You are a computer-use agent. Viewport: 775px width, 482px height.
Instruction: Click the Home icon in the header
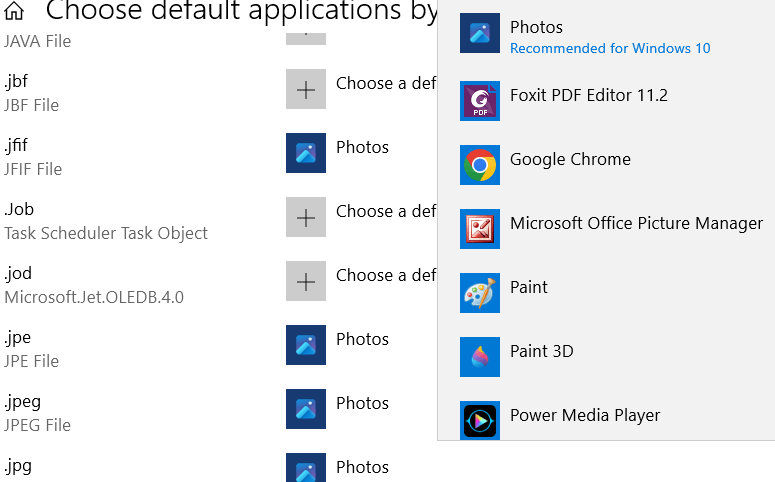[14, 12]
